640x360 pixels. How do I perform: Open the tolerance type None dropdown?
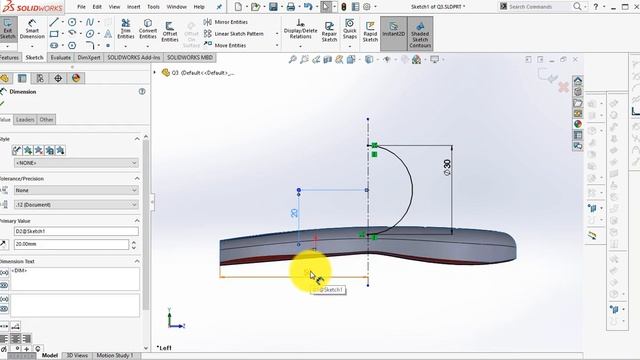pos(76,190)
